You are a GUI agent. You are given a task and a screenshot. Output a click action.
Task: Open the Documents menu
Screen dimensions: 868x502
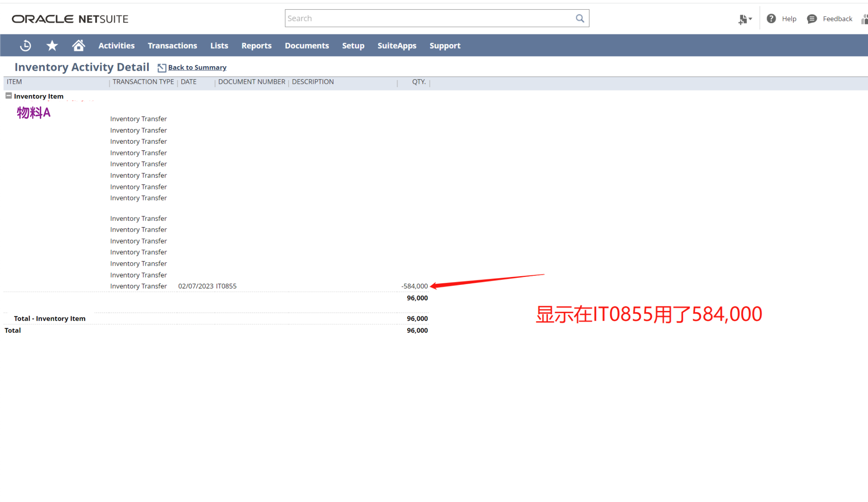[x=307, y=46]
